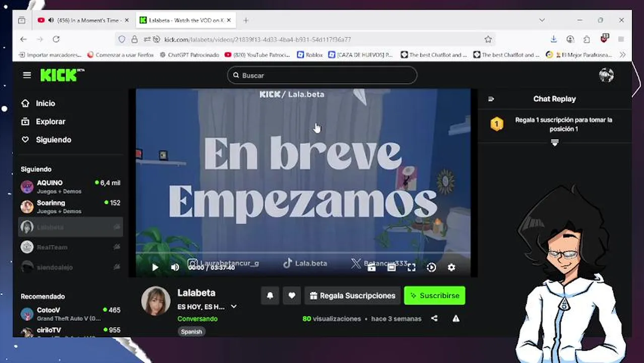The height and width of the screenshot is (363, 644).
Task: Open the siendoalejo offline channel
Action: (x=71, y=267)
